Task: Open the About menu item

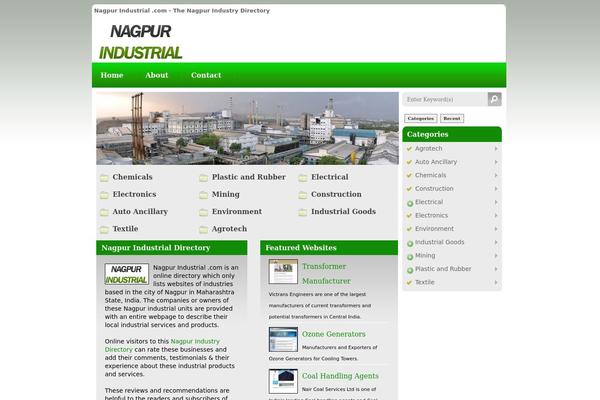Action: pos(157,75)
